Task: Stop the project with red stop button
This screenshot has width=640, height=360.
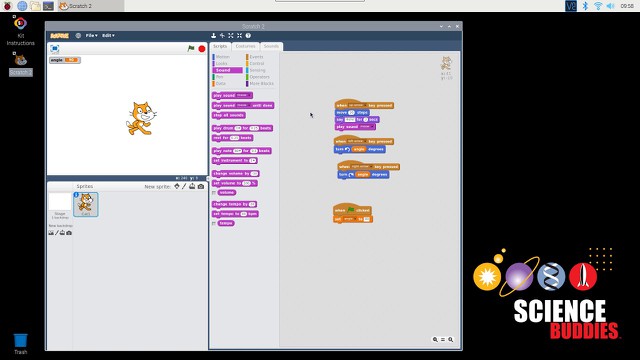Action: coord(202,49)
